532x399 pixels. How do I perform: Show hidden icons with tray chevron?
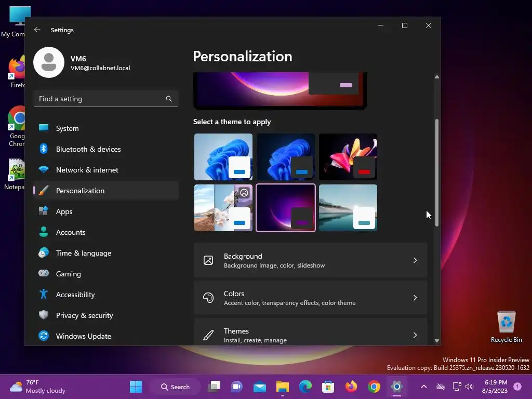pos(424,387)
